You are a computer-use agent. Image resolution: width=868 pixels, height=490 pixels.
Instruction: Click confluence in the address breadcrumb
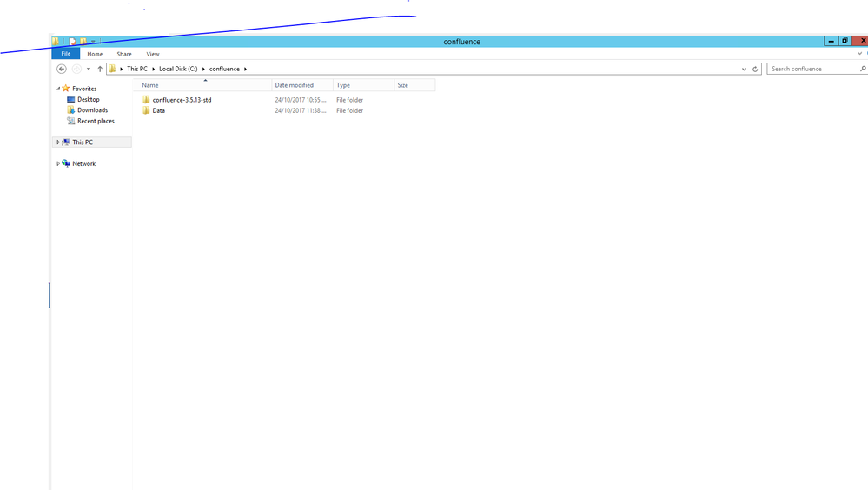224,69
